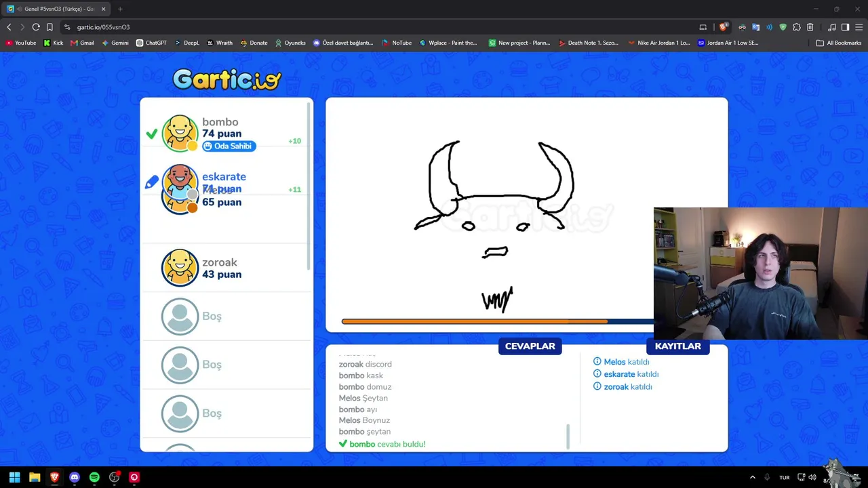Open the extensions puzzle piece menu

pos(796,27)
